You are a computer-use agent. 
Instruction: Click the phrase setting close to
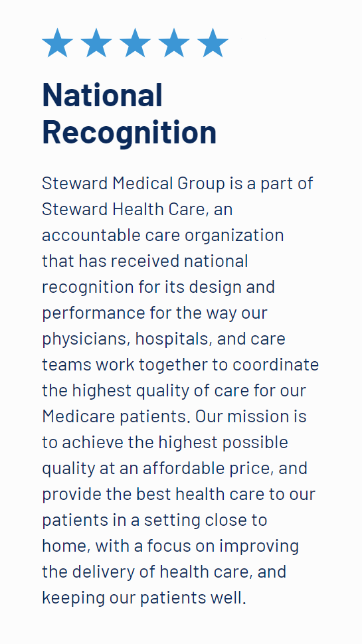point(205,521)
